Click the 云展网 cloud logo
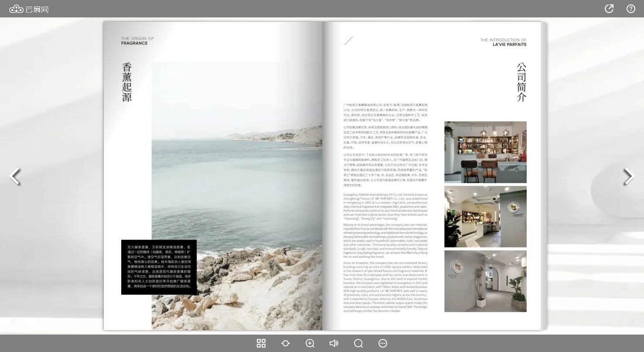 tap(29, 9)
